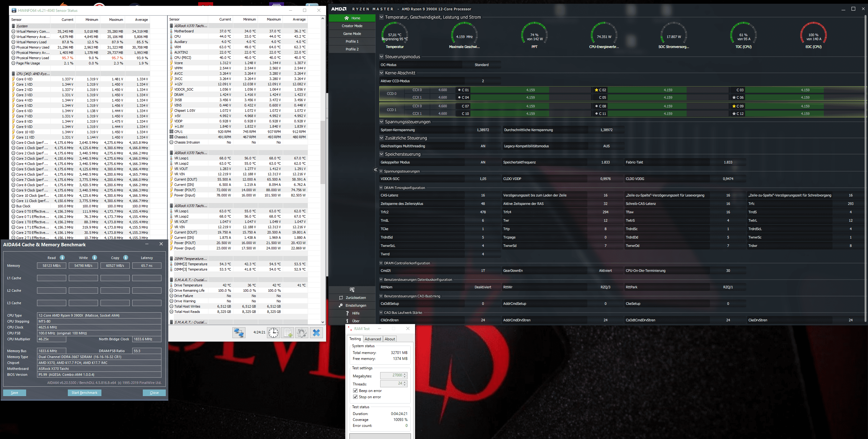Toggle Stop on error checkbox

[355, 397]
